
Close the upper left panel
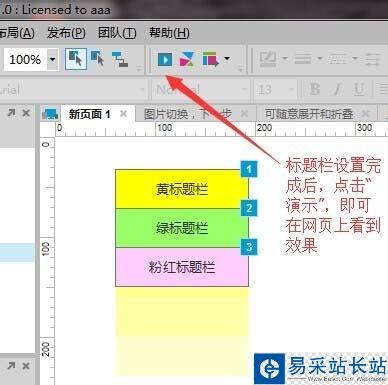26,113
